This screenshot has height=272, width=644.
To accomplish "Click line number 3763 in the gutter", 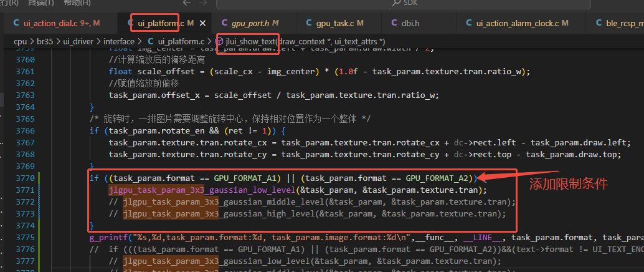I will click(25, 95).
